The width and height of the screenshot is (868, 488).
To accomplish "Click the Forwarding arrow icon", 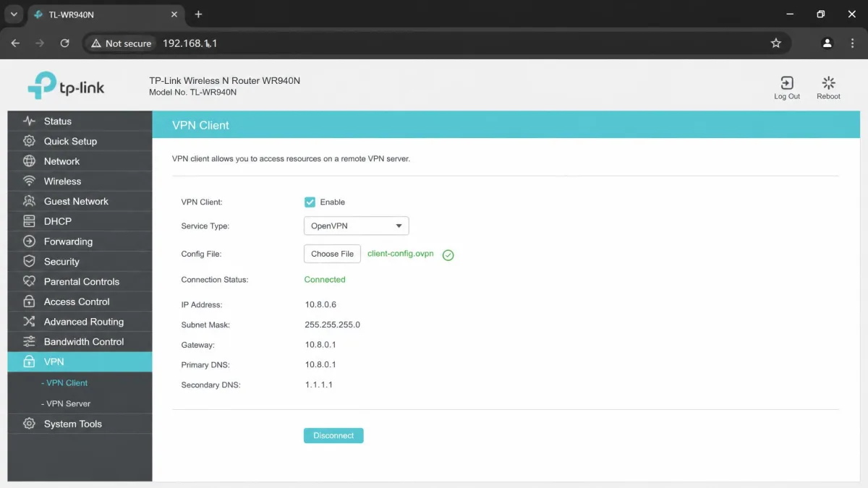I will [29, 241].
